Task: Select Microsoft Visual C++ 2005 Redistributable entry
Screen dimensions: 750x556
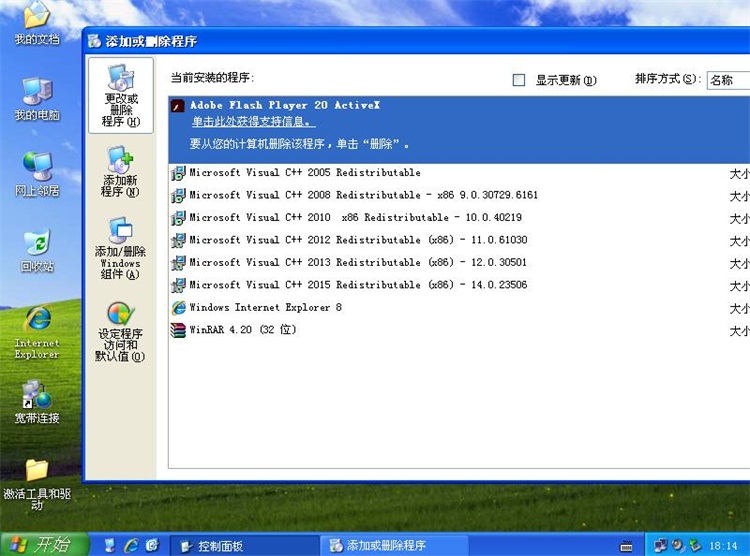Action: 459,173
